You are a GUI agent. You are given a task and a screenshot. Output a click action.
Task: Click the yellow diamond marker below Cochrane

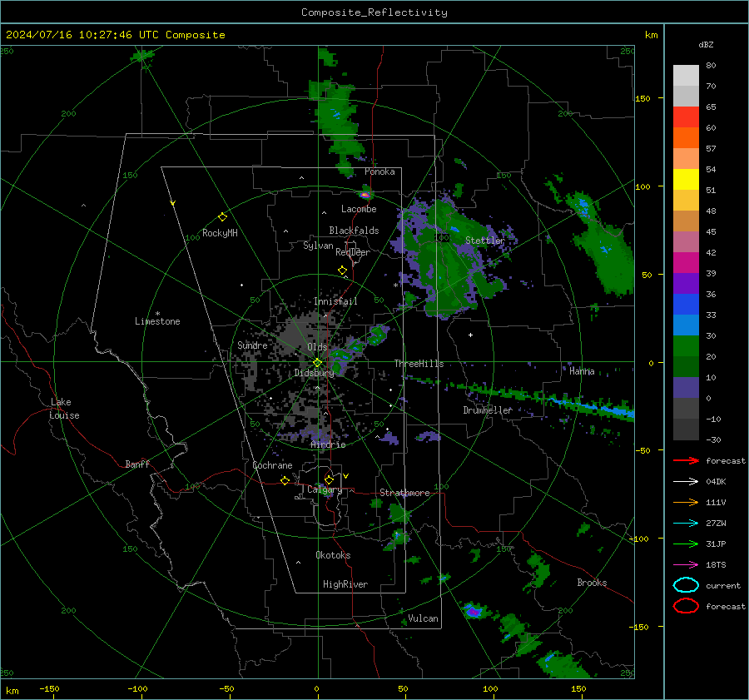pos(285,480)
